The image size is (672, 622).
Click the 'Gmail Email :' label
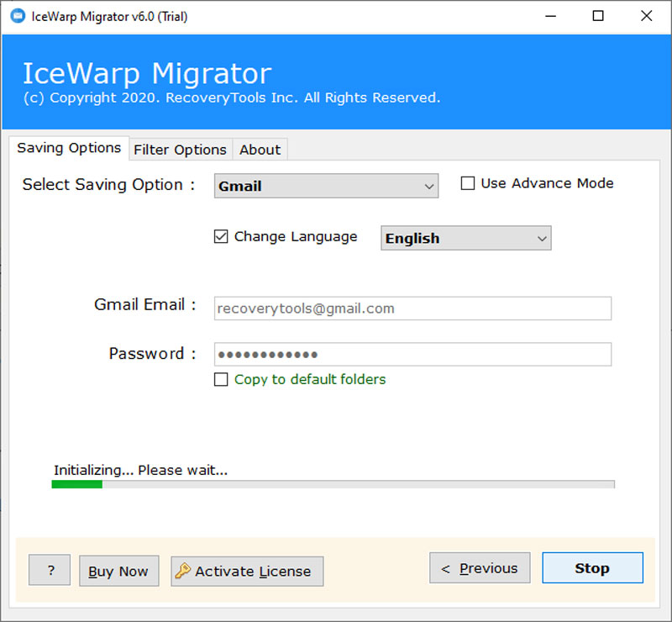tap(144, 304)
